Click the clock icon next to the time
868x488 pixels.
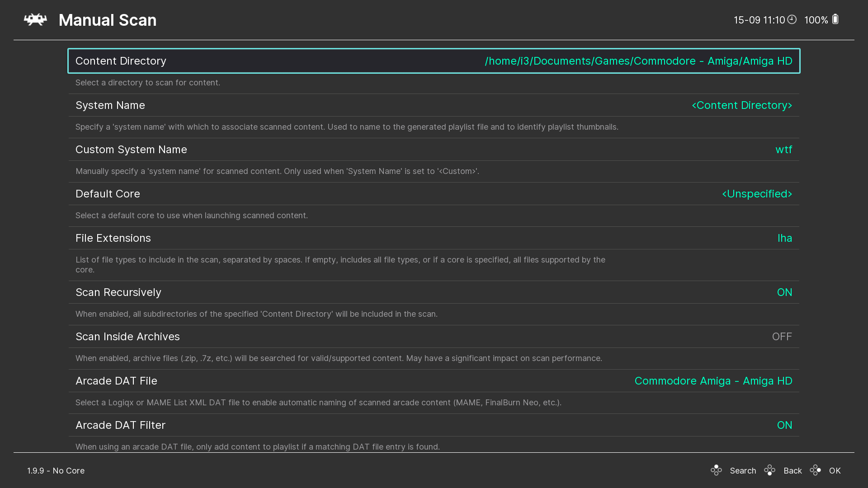click(x=792, y=19)
